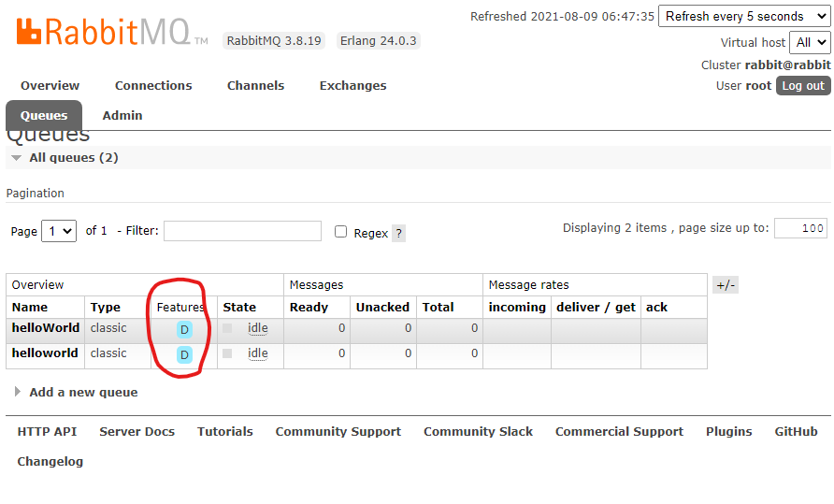The width and height of the screenshot is (834, 504).
Task: Sort by the ack column header
Action: click(x=656, y=308)
